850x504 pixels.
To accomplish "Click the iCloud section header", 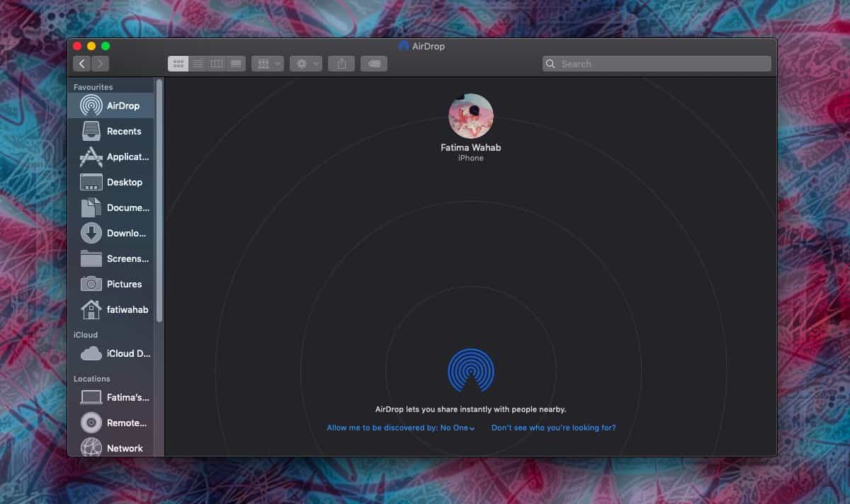I will pos(86,335).
